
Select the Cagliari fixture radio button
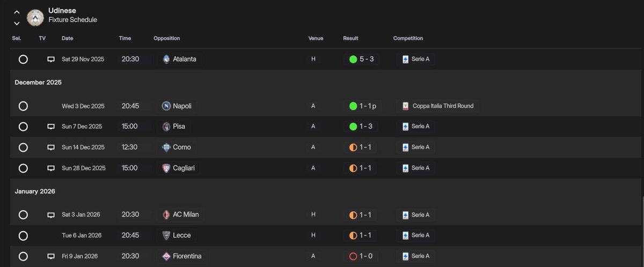point(23,168)
